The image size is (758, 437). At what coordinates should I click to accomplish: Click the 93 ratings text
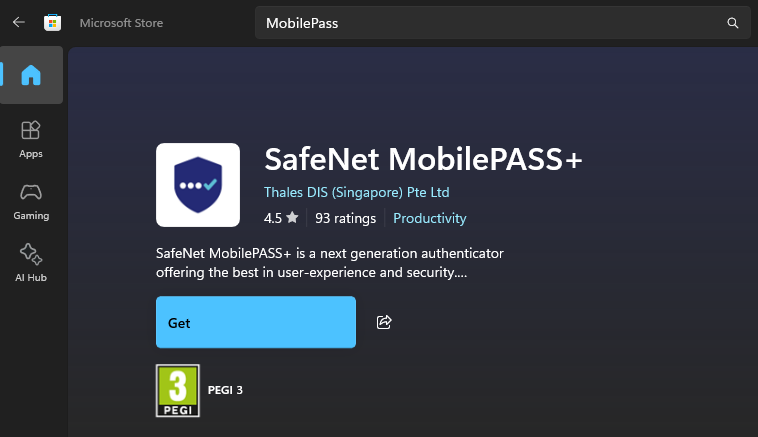click(x=345, y=218)
